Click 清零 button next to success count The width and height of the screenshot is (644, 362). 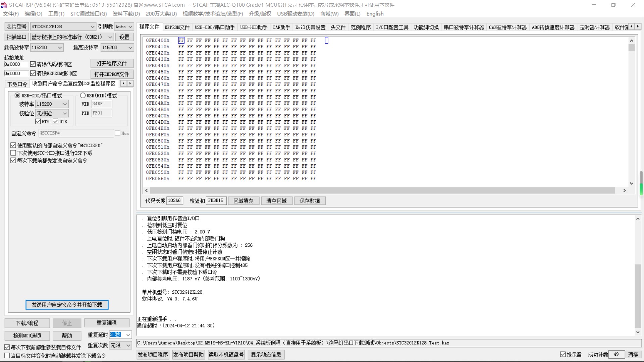[633, 355]
